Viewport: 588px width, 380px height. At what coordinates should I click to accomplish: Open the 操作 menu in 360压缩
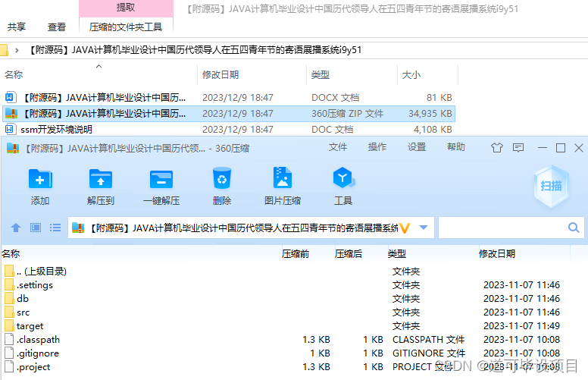(x=377, y=147)
